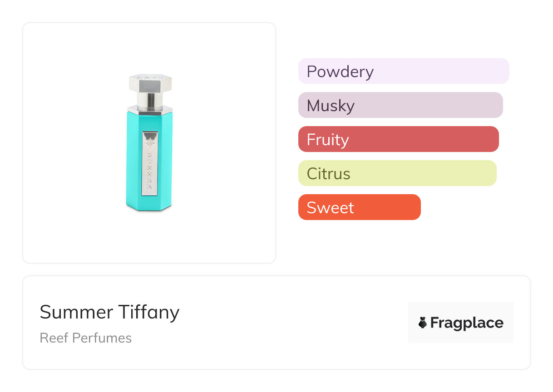
Task: Click the Fragplace perfume bottle logo icon
Action: [x=423, y=323]
